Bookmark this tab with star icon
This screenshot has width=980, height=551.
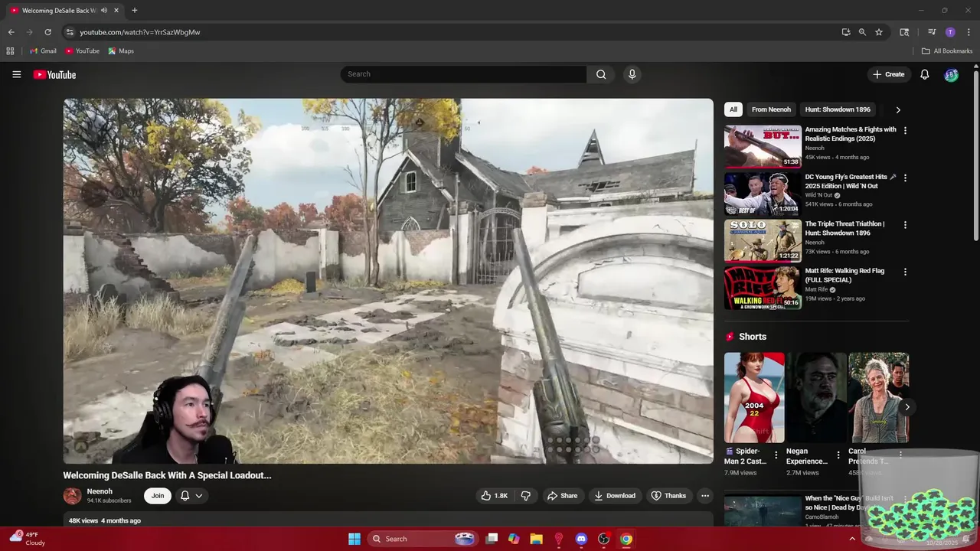(879, 32)
